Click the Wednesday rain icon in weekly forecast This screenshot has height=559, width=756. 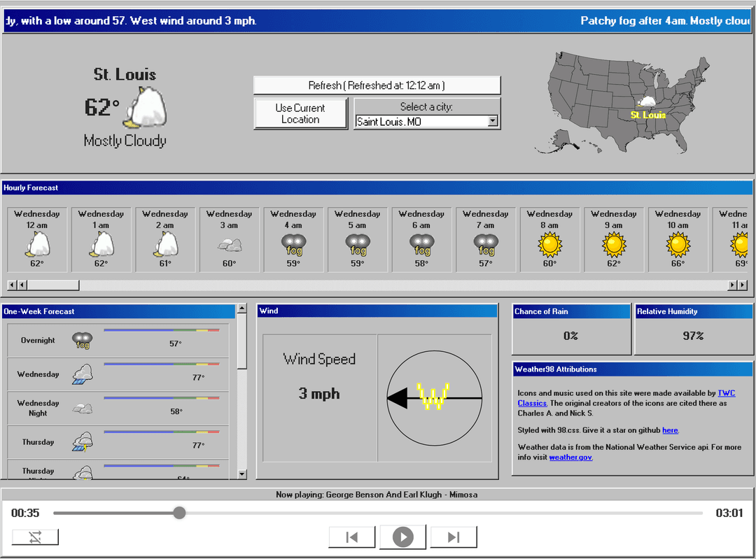click(83, 374)
